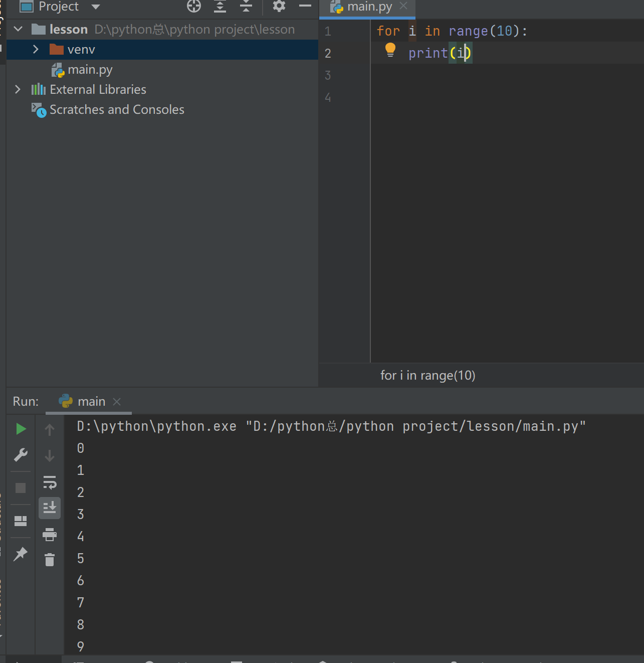The image size is (644, 663).
Task: Click the 'Project' panel title
Action: tap(59, 7)
